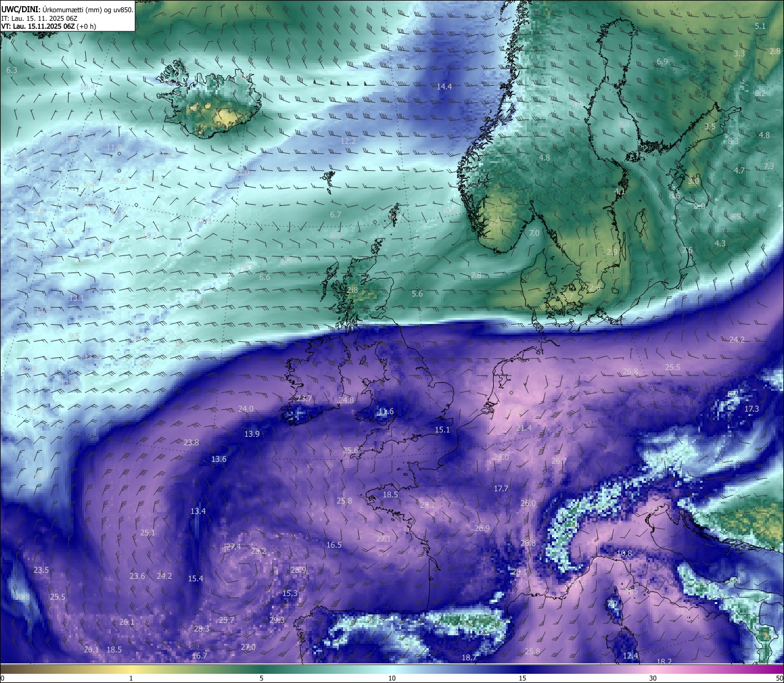Click the 50 tick on the color scale
Image resolution: width=784 pixels, height=683 pixels.
click(x=779, y=678)
